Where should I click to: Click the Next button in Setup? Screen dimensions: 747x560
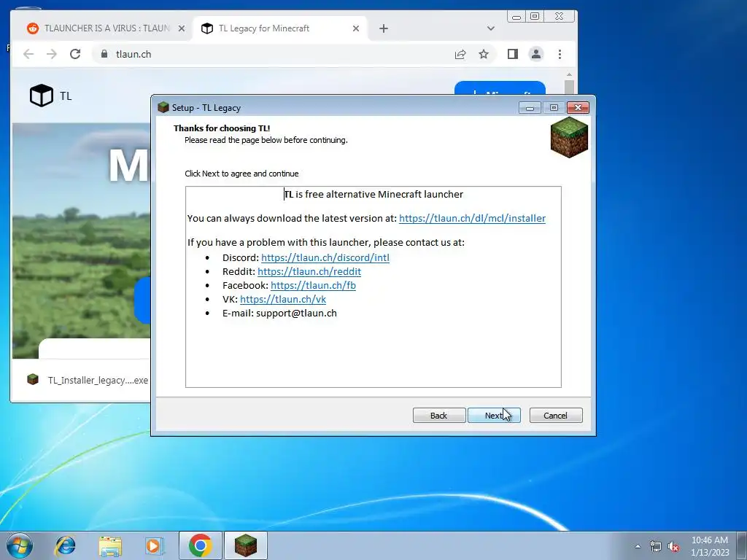click(x=494, y=415)
